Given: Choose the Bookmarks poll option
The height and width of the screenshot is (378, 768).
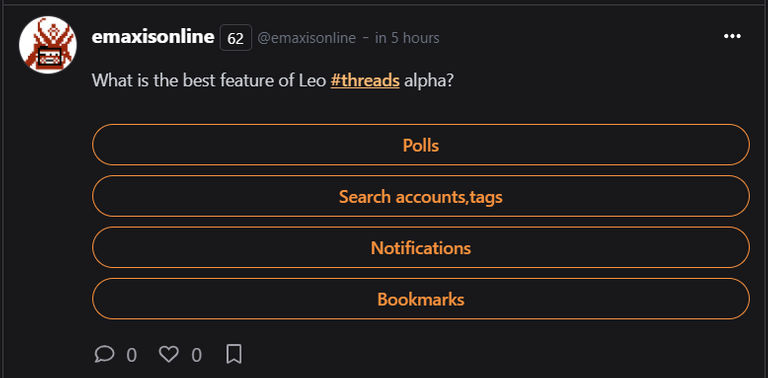Looking at the screenshot, I should click(x=421, y=299).
